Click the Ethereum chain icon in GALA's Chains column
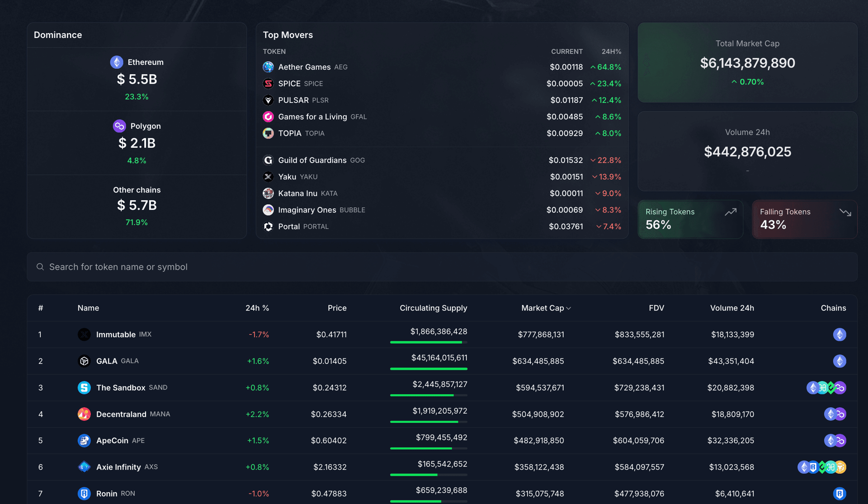This screenshot has height=504, width=868. click(840, 361)
